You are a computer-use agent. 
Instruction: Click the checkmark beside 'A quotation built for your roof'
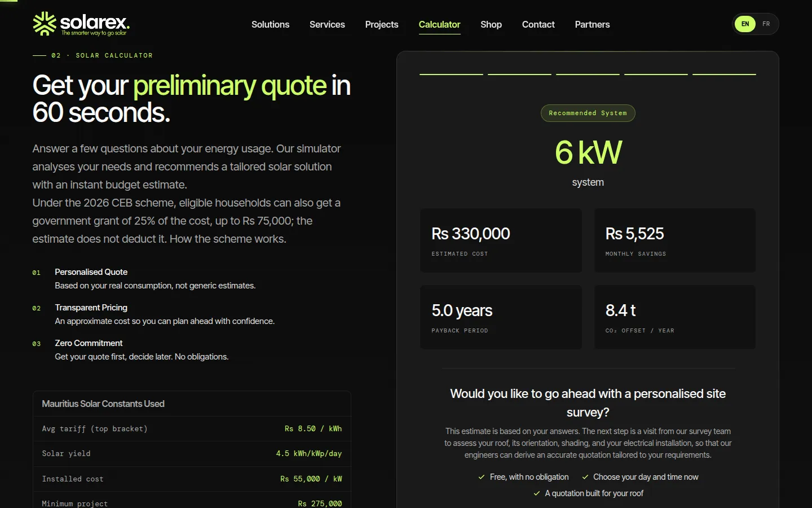[537, 493]
